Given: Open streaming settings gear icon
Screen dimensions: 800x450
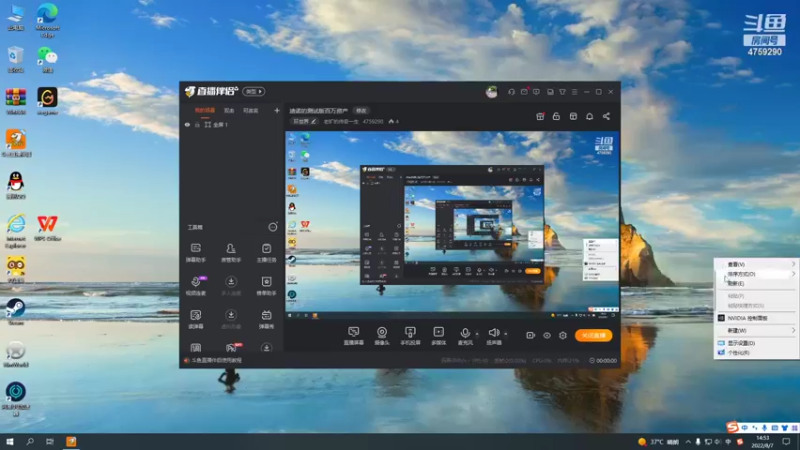Looking at the screenshot, I should click(563, 335).
